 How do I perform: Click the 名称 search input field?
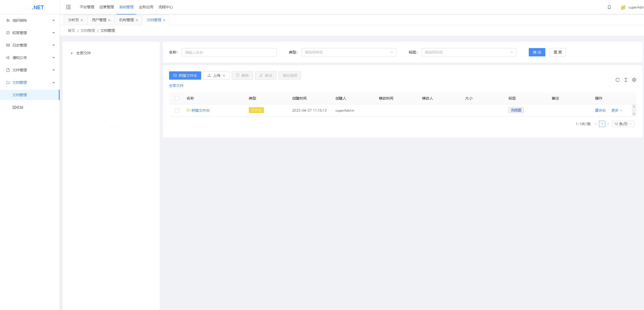tap(229, 52)
